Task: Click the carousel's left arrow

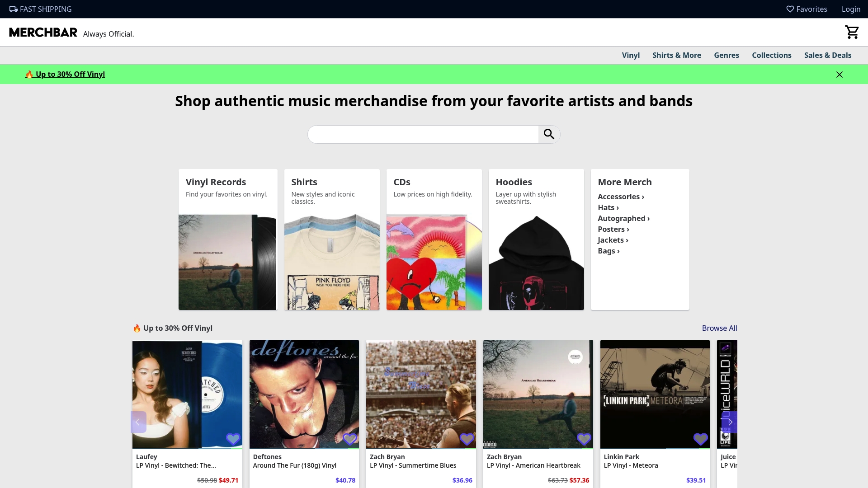Action: (138, 422)
